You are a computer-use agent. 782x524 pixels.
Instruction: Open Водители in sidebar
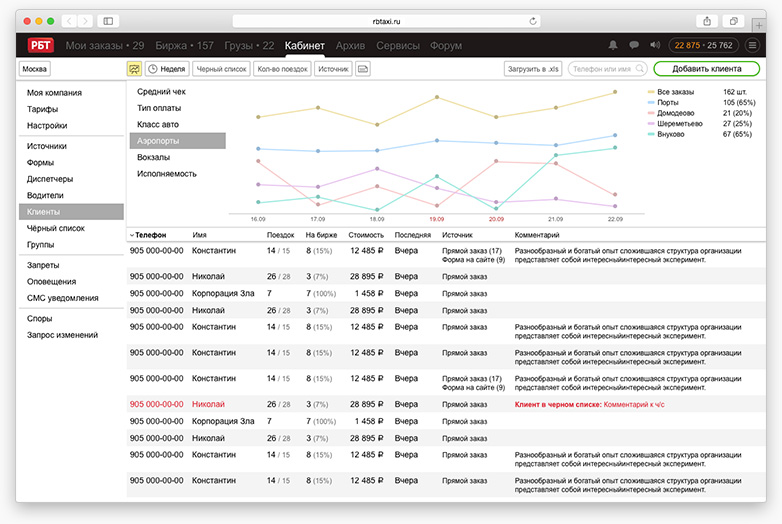coord(45,195)
